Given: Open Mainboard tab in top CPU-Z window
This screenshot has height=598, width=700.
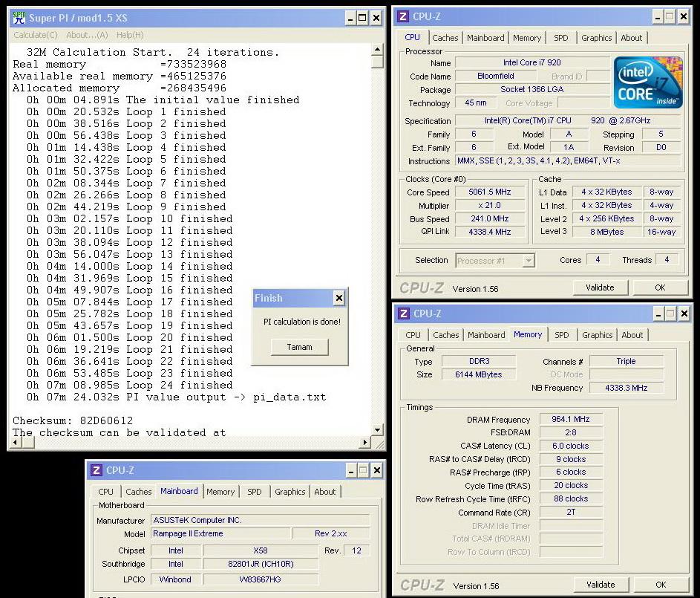Looking at the screenshot, I should [485, 38].
